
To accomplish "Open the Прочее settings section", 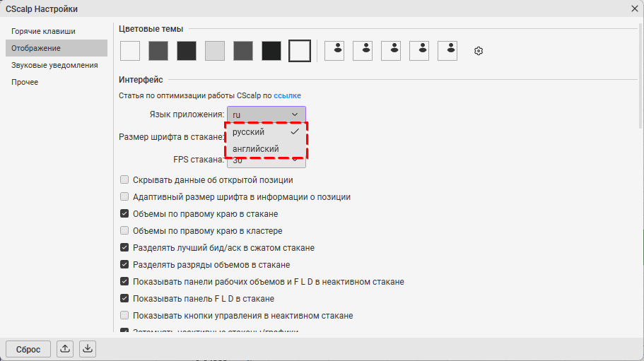I will 25,82.
